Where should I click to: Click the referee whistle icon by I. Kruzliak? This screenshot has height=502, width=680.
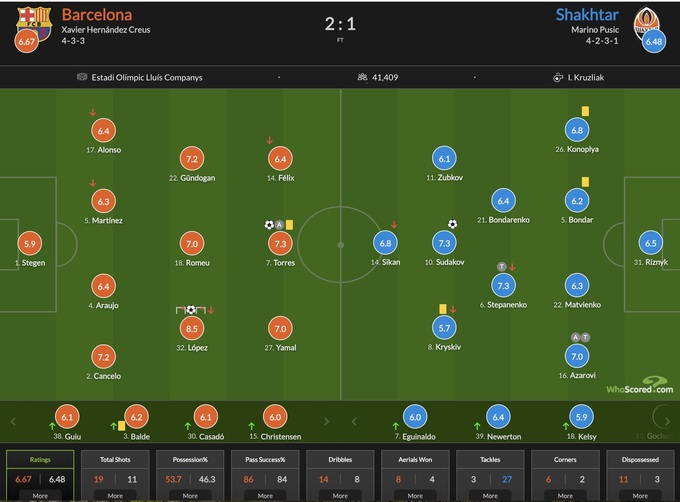point(556,77)
